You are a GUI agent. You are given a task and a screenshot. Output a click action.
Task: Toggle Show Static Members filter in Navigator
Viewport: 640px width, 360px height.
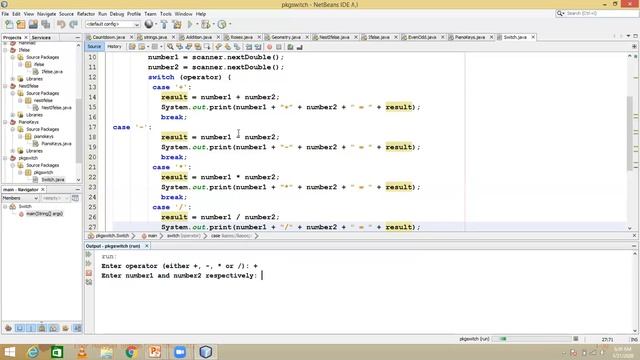point(31,328)
